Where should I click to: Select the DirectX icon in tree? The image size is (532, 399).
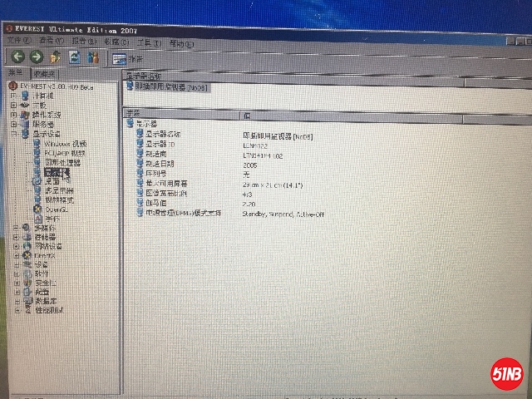click(27, 255)
